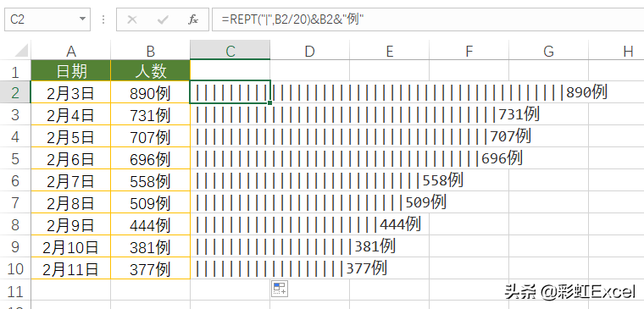Confirm formula with the checkmark icon
644x309 pixels.
tap(163, 19)
